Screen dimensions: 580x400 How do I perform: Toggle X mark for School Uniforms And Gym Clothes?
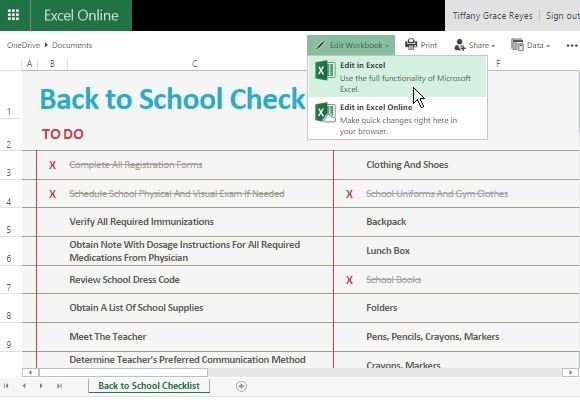pyautogui.click(x=349, y=194)
